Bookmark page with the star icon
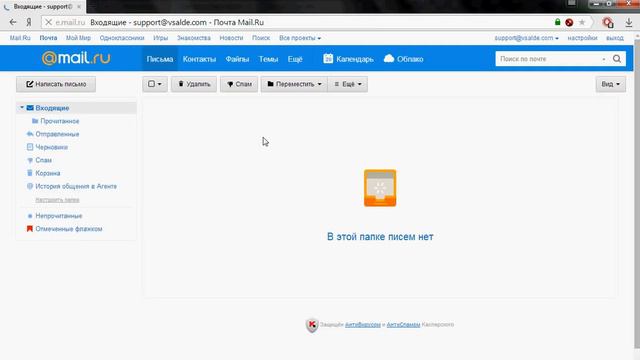This screenshot has height=360, width=640. point(582,22)
